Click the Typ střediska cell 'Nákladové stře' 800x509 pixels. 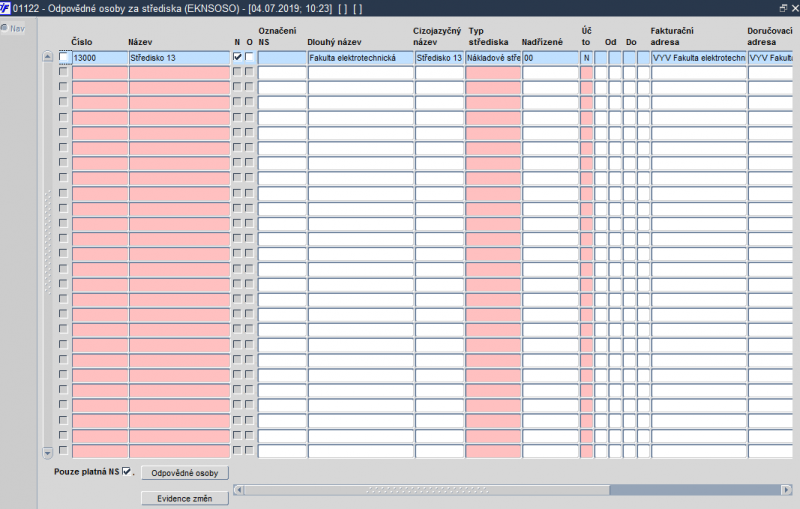click(493, 58)
